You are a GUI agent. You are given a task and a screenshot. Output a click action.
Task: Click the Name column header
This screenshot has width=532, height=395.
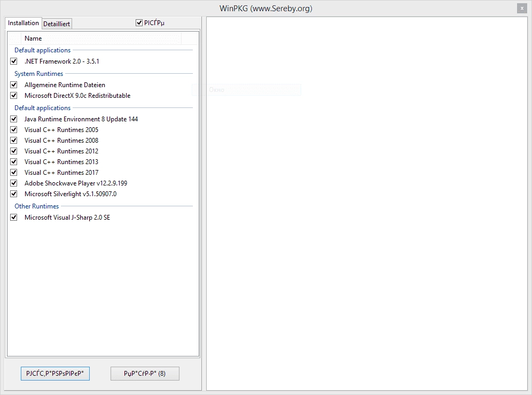click(x=101, y=38)
